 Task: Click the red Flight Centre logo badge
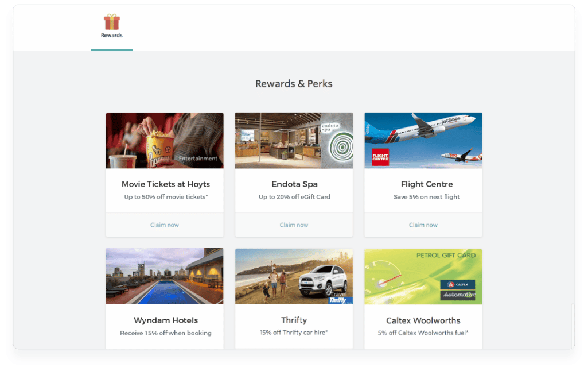tap(380, 157)
